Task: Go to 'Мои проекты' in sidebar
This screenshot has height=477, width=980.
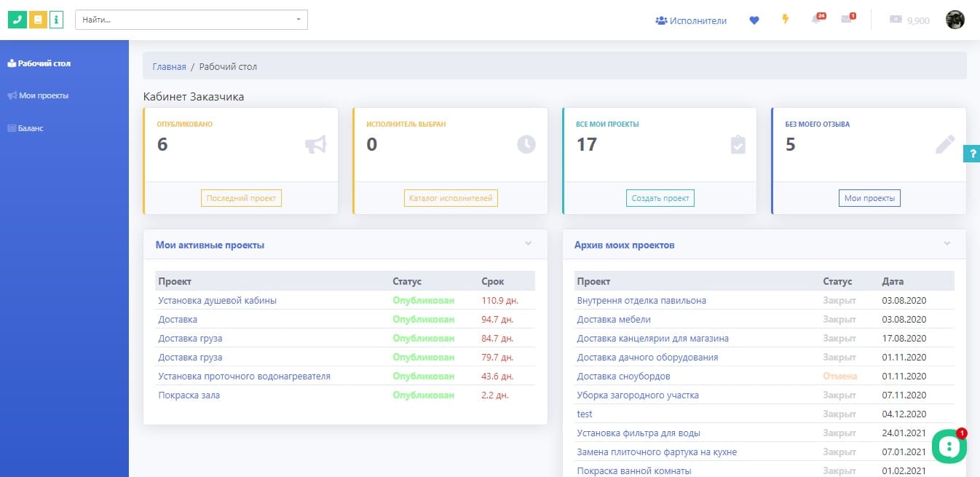Action: [x=43, y=95]
